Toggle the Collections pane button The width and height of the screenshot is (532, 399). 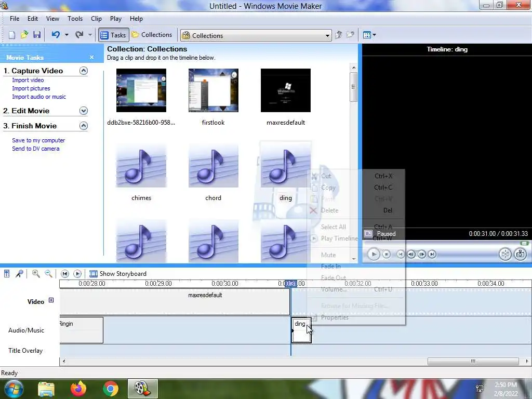click(x=152, y=35)
